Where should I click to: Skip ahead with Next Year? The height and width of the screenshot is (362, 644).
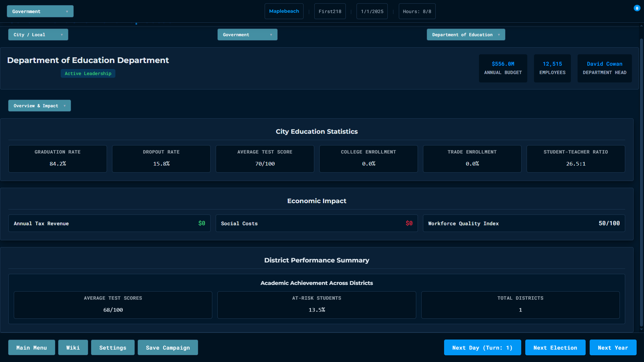click(612, 348)
